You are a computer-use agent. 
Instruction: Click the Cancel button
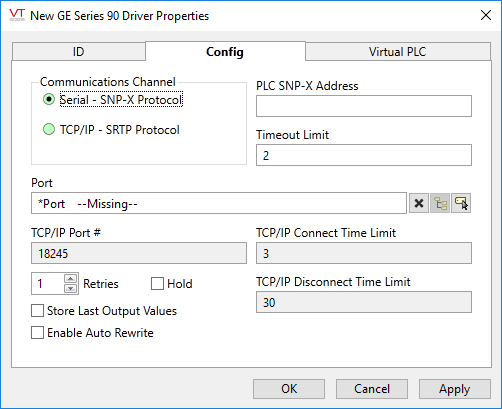(x=372, y=389)
